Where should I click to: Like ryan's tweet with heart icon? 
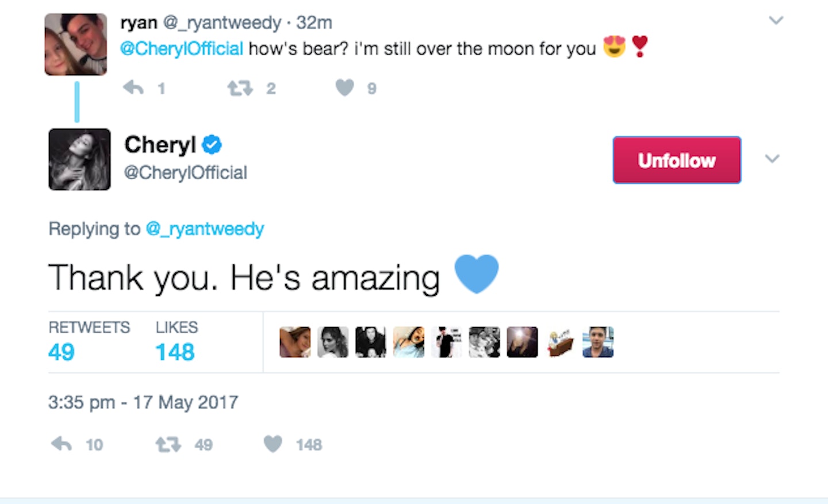tap(344, 88)
